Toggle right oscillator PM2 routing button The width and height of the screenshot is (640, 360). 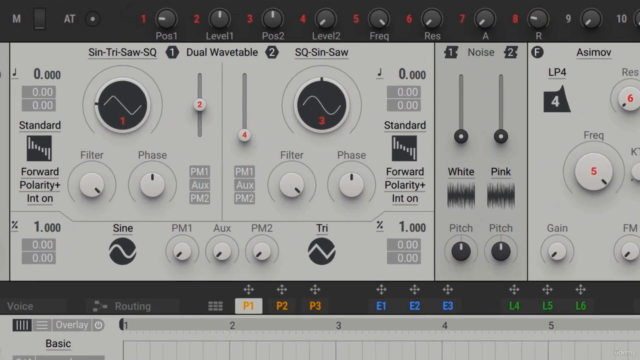click(244, 198)
